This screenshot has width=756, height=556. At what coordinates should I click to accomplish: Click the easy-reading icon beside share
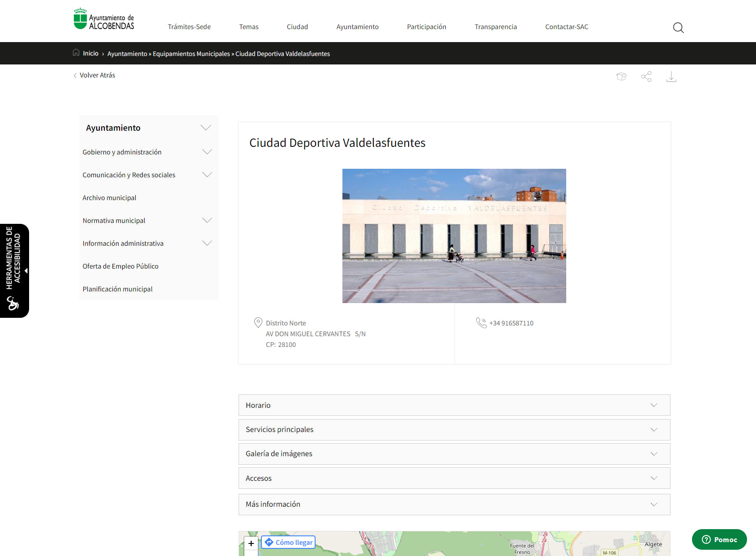tap(621, 77)
